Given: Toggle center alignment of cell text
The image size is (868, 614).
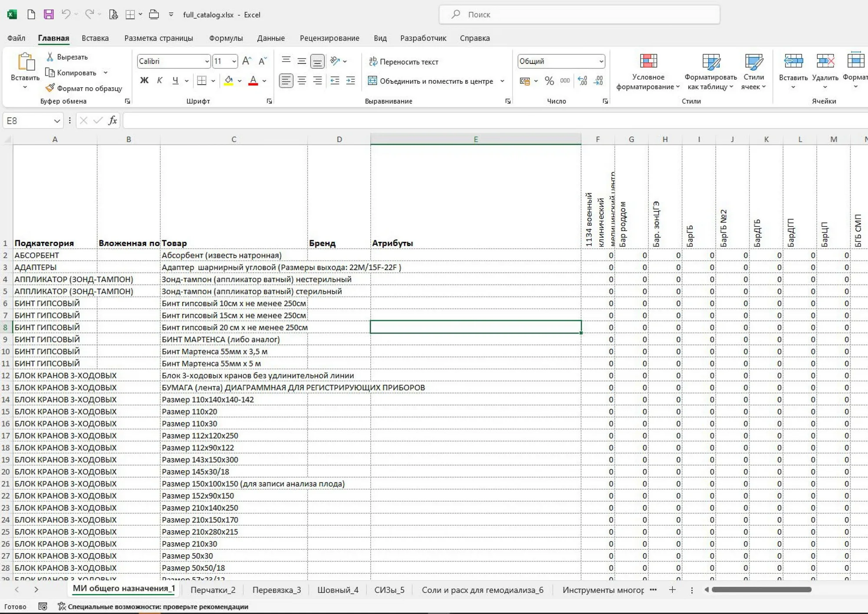Looking at the screenshot, I should coord(302,80).
